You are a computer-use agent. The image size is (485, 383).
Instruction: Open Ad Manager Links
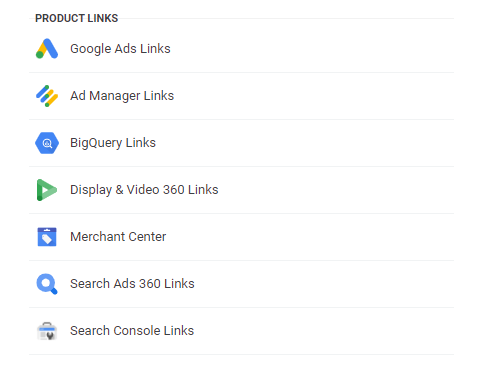click(122, 96)
